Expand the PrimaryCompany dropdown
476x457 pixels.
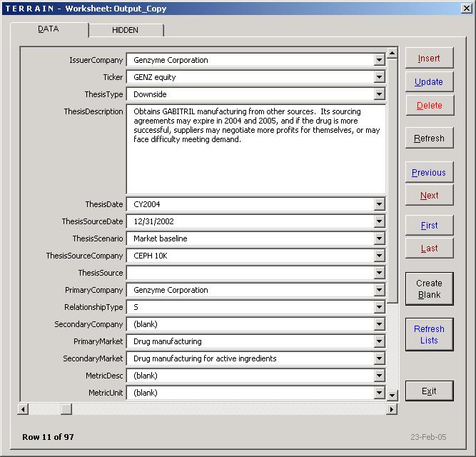click(x=379, y=290)
